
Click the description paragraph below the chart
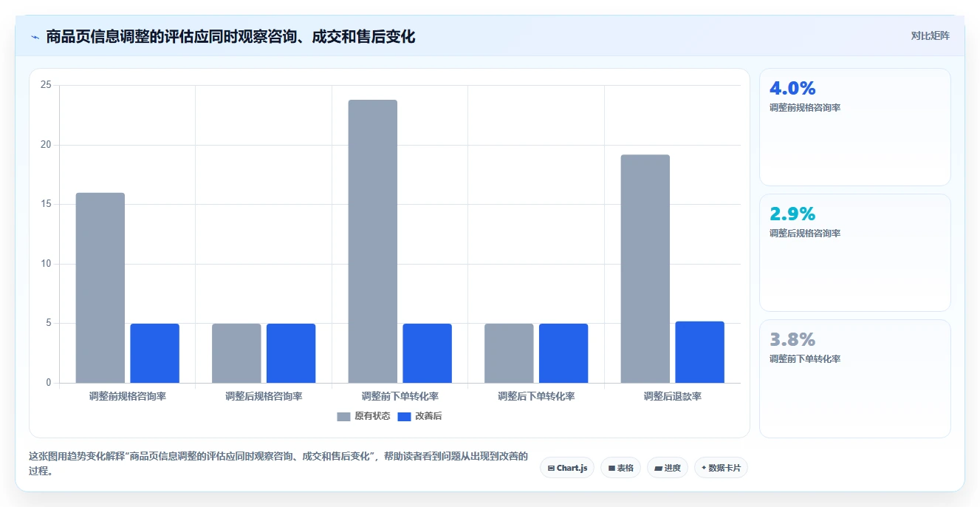278,463
